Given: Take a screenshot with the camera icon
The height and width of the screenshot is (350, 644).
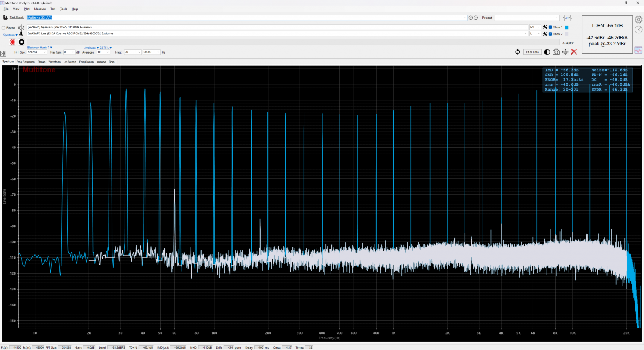Looking at the screenshot, I should 556,52.
